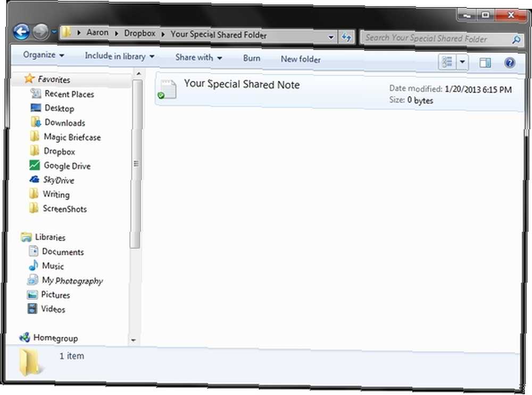This screenshot has width=532, height=395.
Task: Expand the arrow before Aaron breadcrumb
Action: tap(79, 32)
